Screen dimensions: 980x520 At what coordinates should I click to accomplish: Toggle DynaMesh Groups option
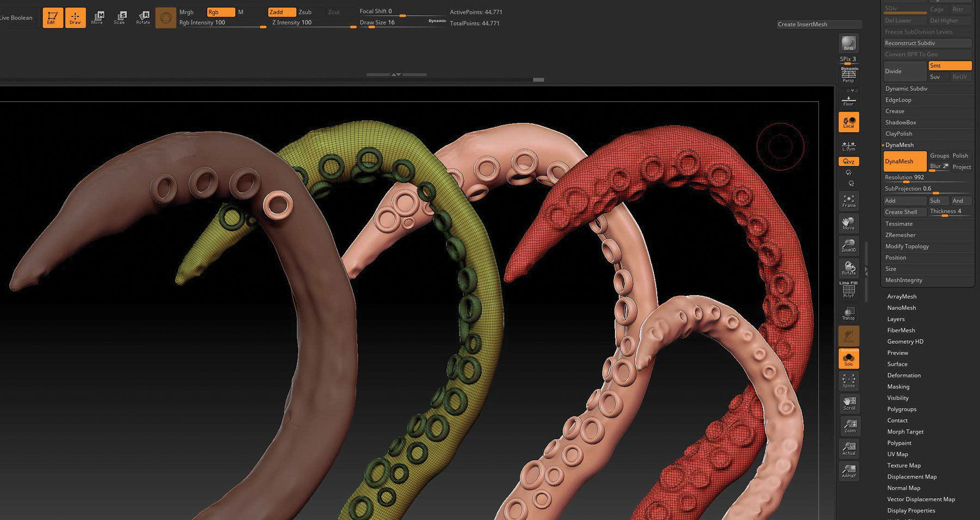[939, 156]
